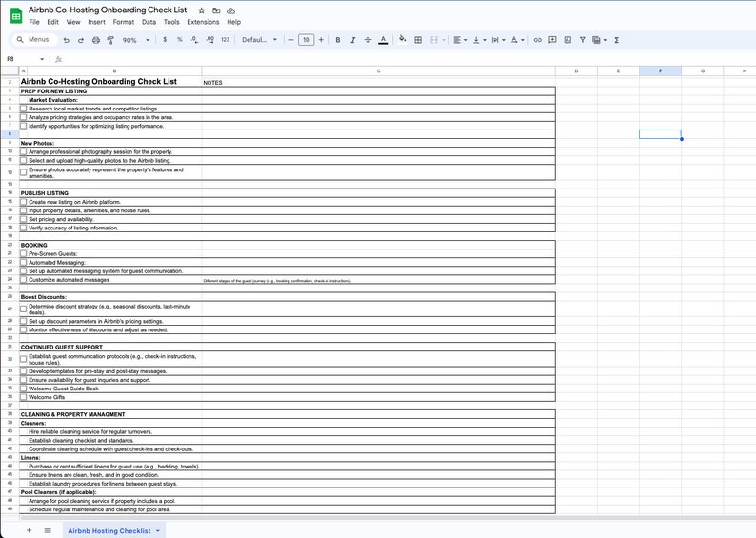Toggle italic formatting
Viewport: 756px width, 538px height.
(x=353, y=40)
